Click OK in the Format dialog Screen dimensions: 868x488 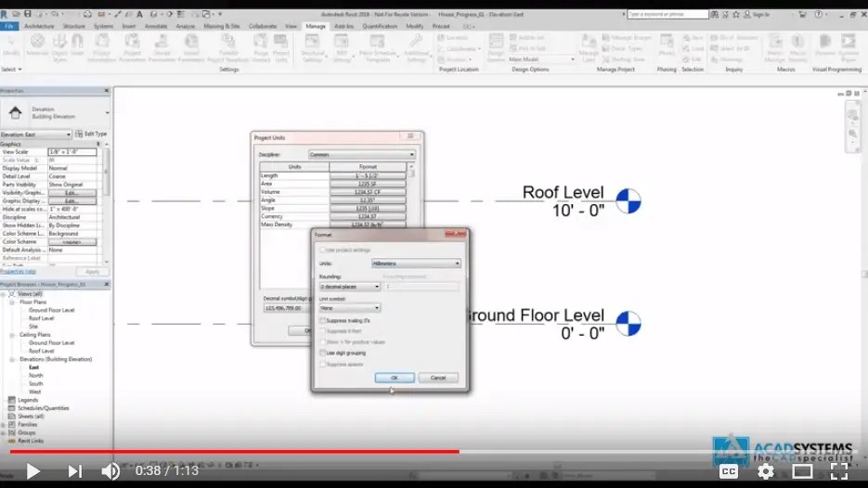click(x=395, y=378)
